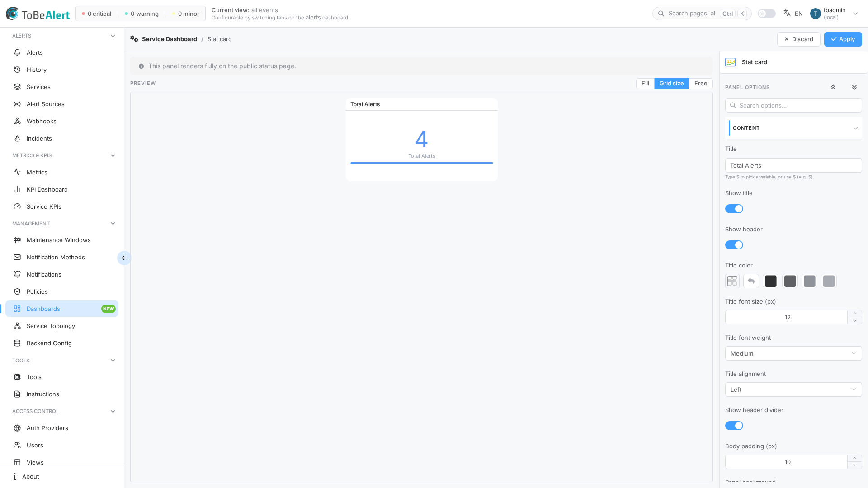Open Title font weight dropdown
The width and height of the screenshot is (868, 488).
(x=793, y=353)
